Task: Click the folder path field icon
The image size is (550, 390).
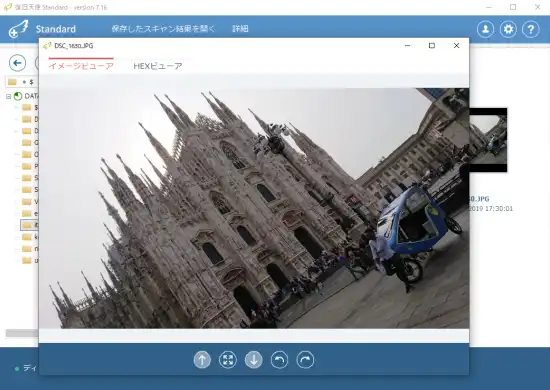Action: [12, 82]
